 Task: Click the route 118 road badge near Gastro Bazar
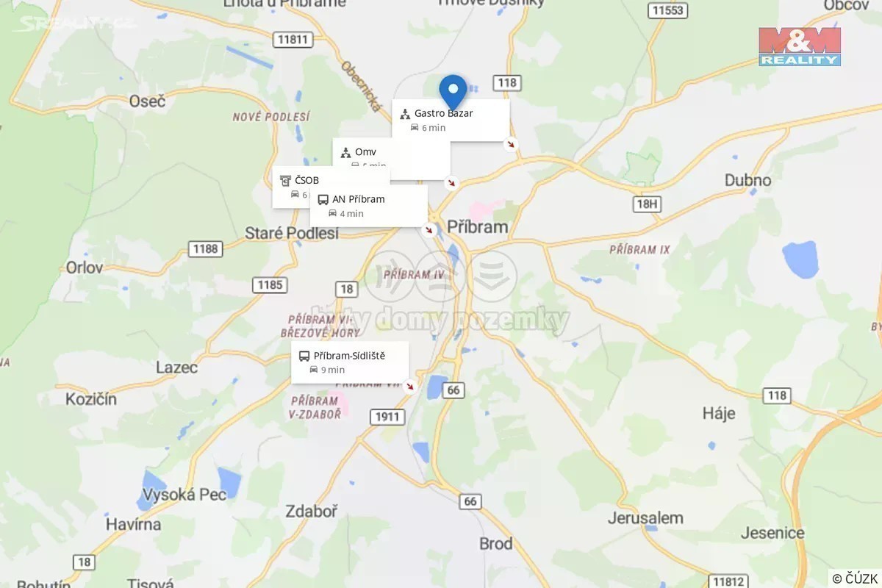click(x=506, y=82)
